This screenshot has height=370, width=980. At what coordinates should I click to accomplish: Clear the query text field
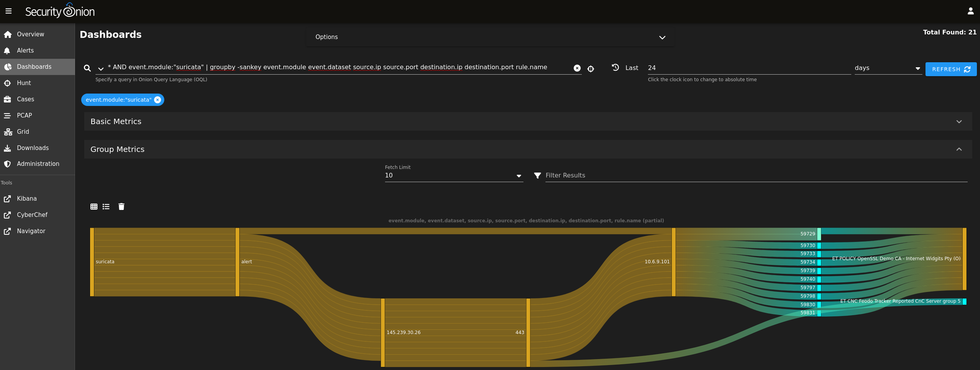[x=577, y=68]
